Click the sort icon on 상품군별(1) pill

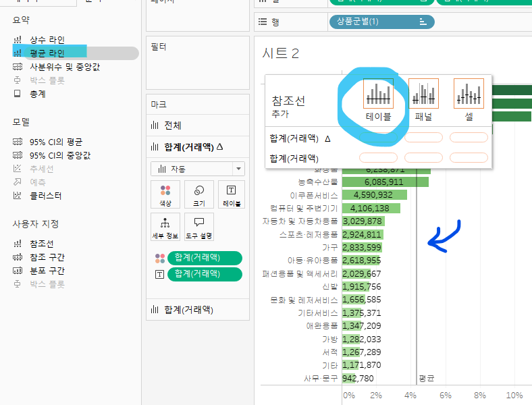423,22
